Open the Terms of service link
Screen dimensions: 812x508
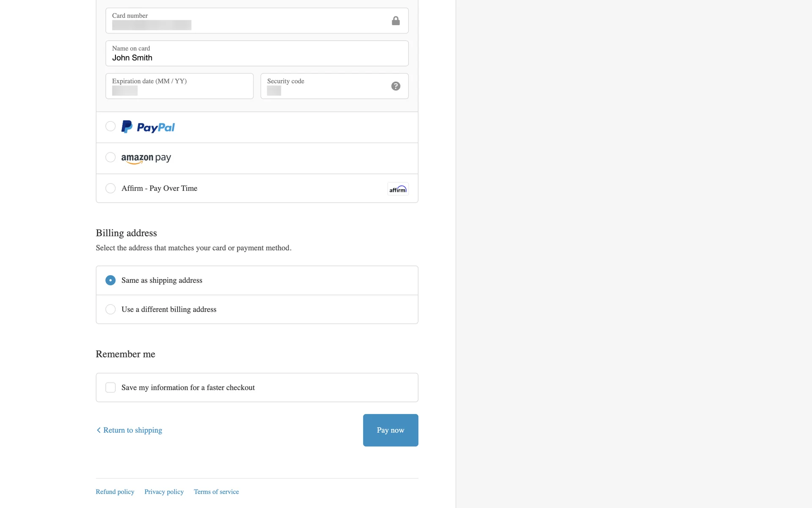click(216, 491)
